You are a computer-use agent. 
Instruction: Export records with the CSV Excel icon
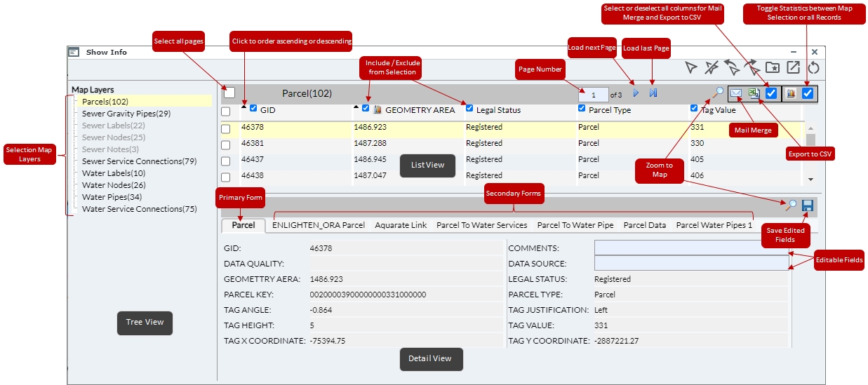[x=754, y=93]
